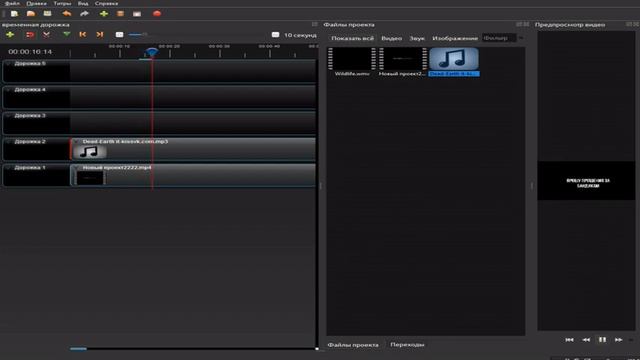The height and width of the screenshot is (360, 640).
Task: Open the Дорожка 2 track menu arrow
Action: (x=9, y=142)
